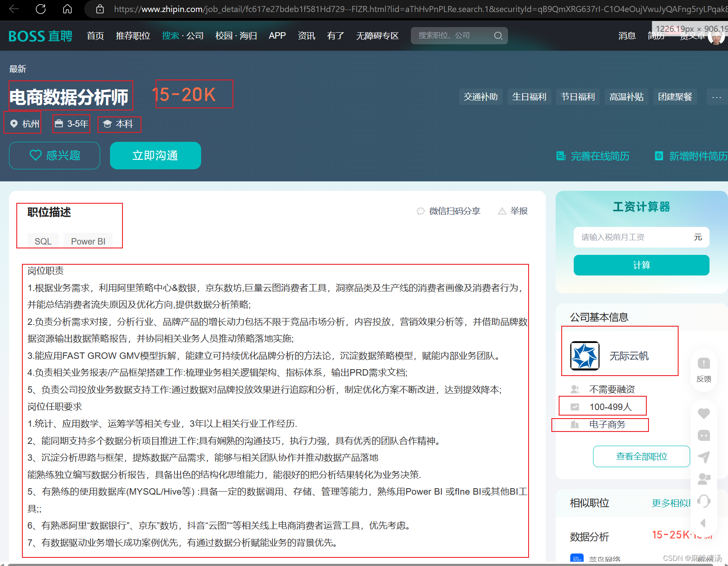Viewport: 728px width, 566px height.
Task: Click the 感兴趣 button
Action: pyautogui.click(x=55, y=156)
